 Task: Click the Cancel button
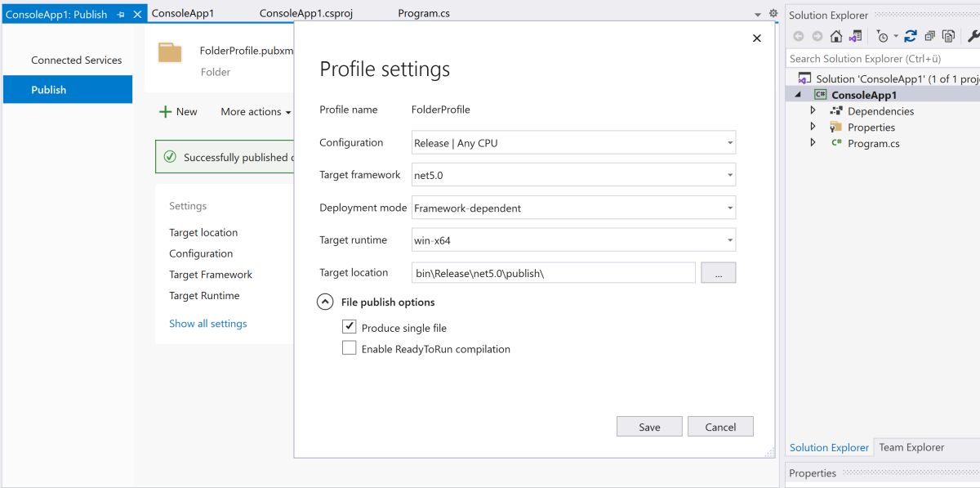point(720,427)
